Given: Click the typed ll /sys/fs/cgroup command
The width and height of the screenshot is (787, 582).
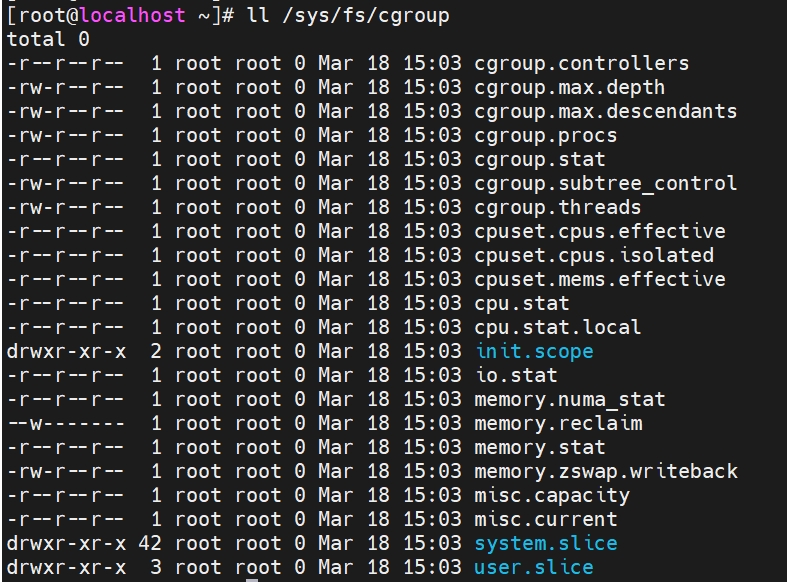Looking at the screenshot, I should 348,16.
